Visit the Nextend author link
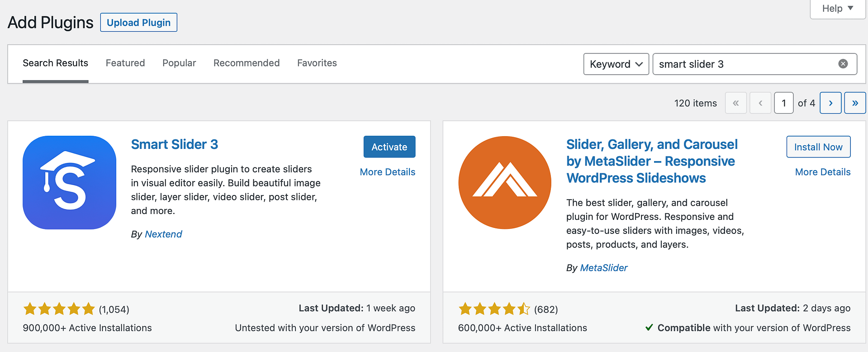This screenshot has height=352, width=868. click(163, 234)
